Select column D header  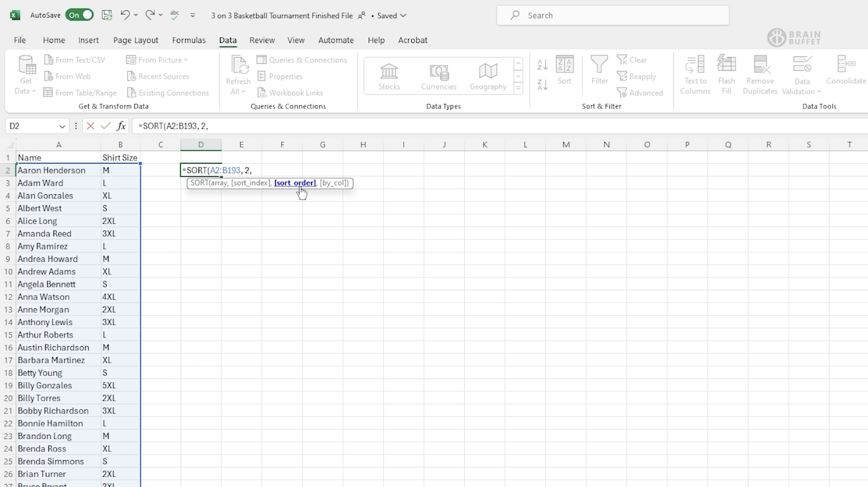click(x=201, y=145)
